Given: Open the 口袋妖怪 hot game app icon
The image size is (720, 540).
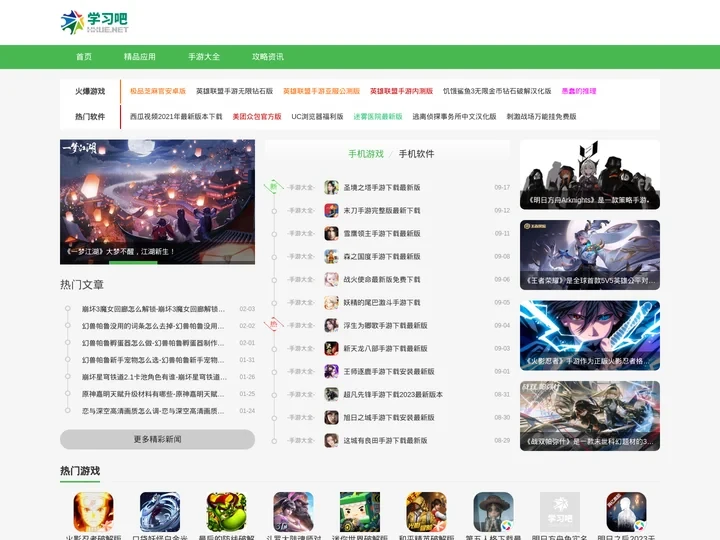Looking at the screenshot, I should point(160,512).
